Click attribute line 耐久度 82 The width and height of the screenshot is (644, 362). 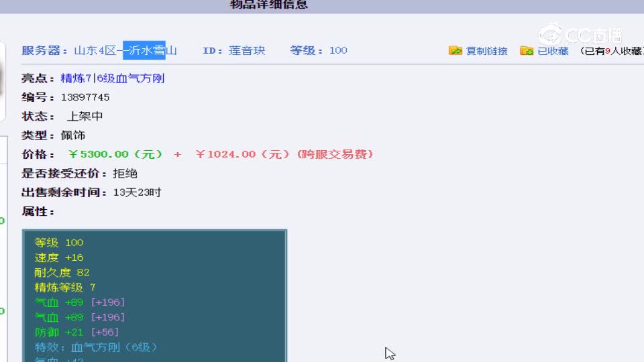(62, 273)
